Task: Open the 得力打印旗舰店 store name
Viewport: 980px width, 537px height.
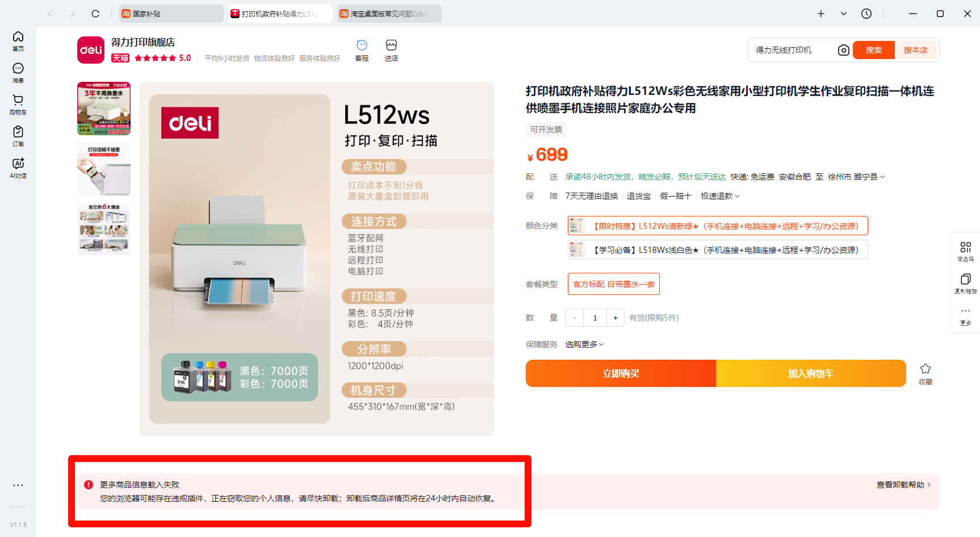Action: click(143, 42)
